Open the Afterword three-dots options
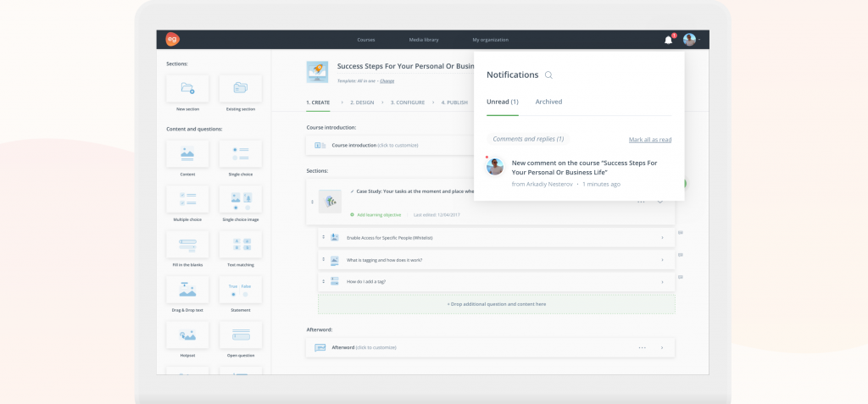This screenshot has height=404, width=868. click(643, 348)
